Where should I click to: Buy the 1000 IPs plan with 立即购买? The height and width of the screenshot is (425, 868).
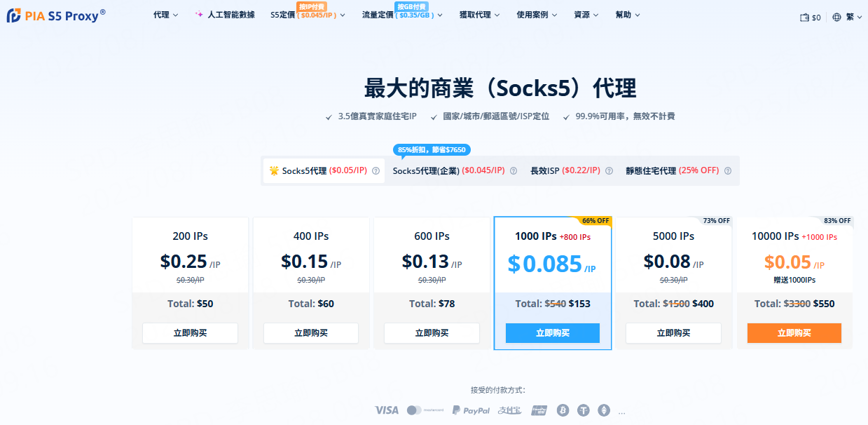point(552,333)
